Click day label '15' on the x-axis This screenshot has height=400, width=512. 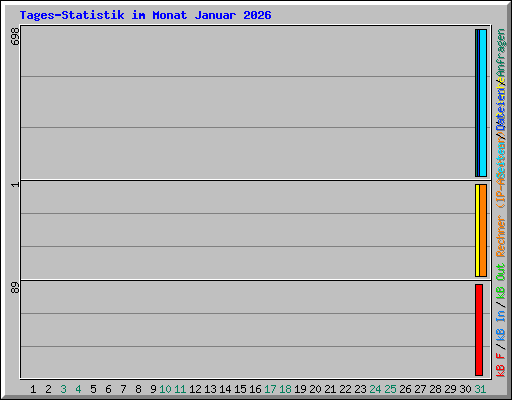tap(240, 389)
